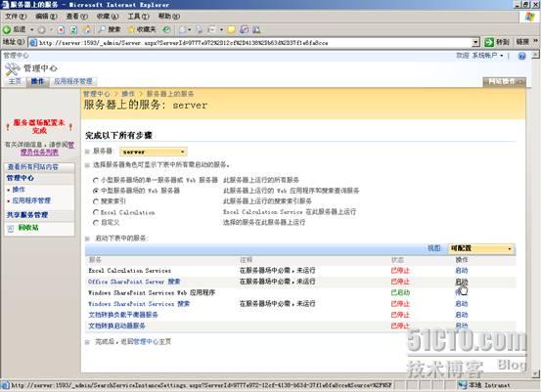This screenshot has height=392, width=541.
Task: Click the History toolbar icon
Action: pyautogui.click(x=166, y=29)
